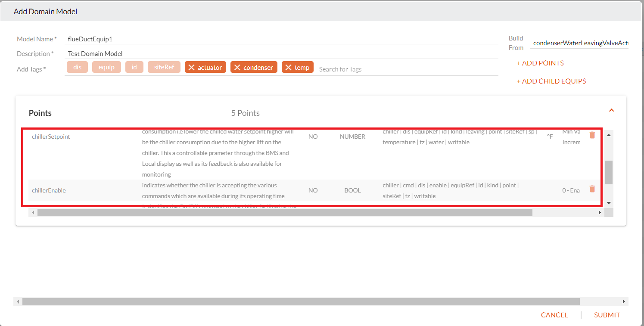Viewport: 644px width, 326px height.
Task: Click the points table horizontal scrollbar thumb
Action: coord(285,213)
